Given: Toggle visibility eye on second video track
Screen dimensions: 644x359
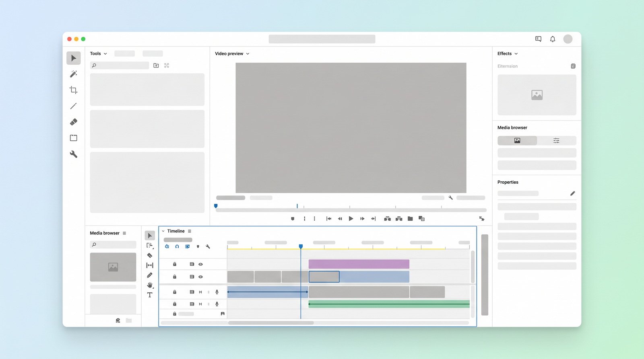Looking at the screenshot, I should click(200, 277).
